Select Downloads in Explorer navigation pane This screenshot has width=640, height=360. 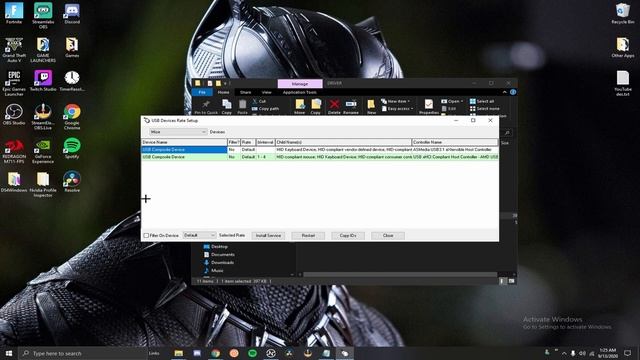click(x=219, y=262)
